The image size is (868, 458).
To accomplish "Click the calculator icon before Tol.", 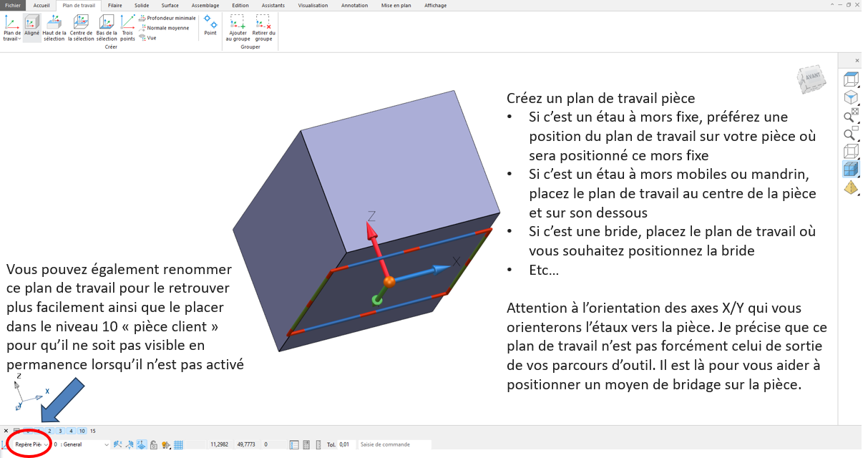I will point(306,444).
